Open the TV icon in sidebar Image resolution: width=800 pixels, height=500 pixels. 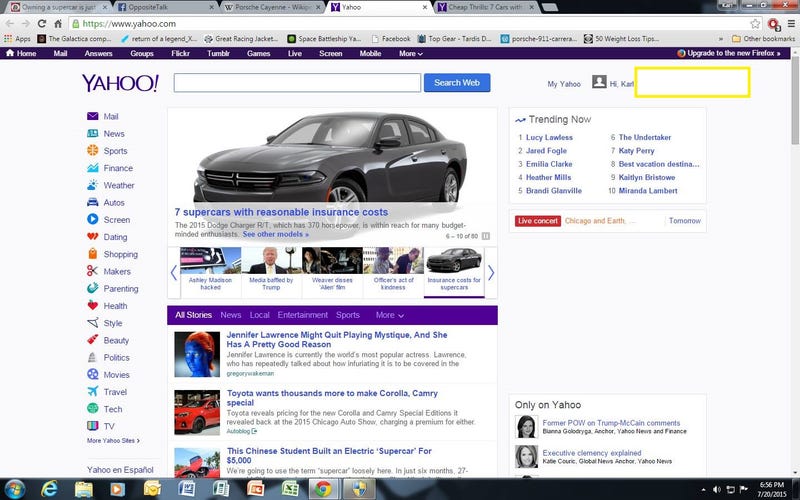[92, 426]
